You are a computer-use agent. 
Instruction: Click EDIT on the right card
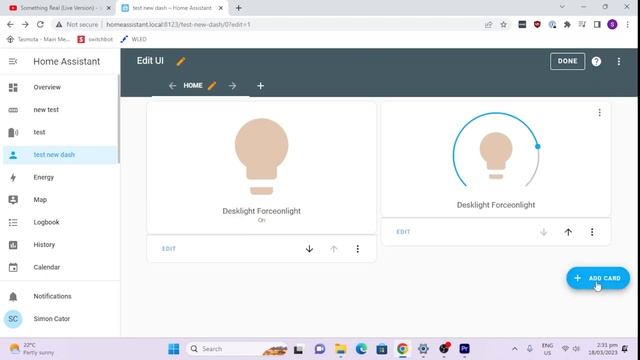click(403, 232)
